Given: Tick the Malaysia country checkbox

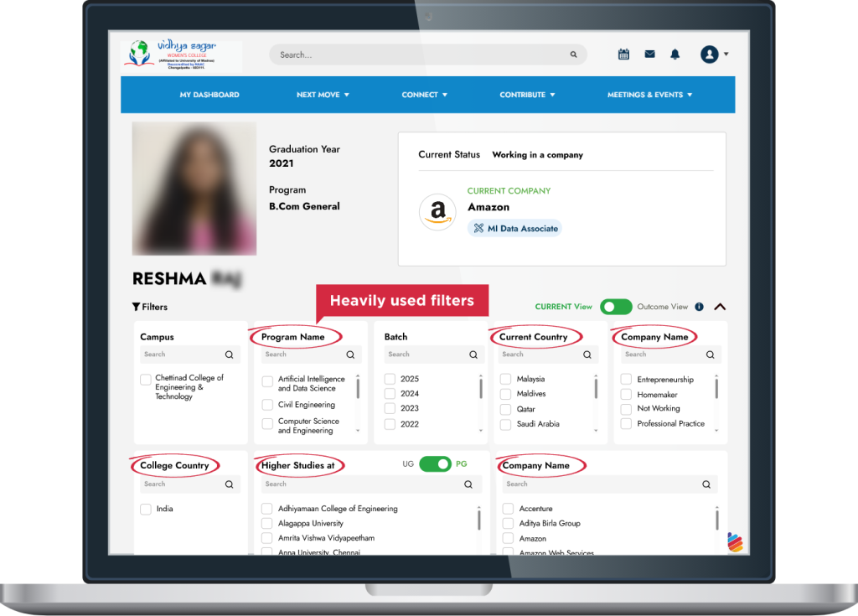Looking at the screenshot, I should (505, 379).
